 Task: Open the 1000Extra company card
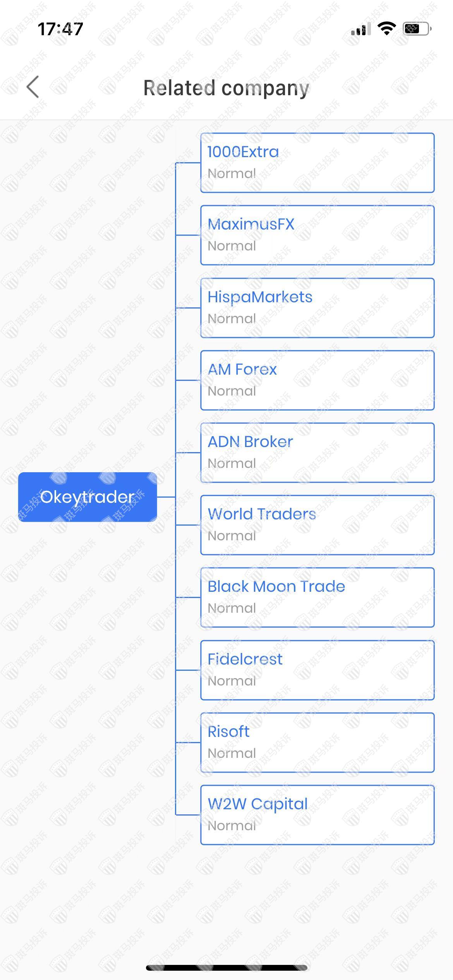[317, 163]
